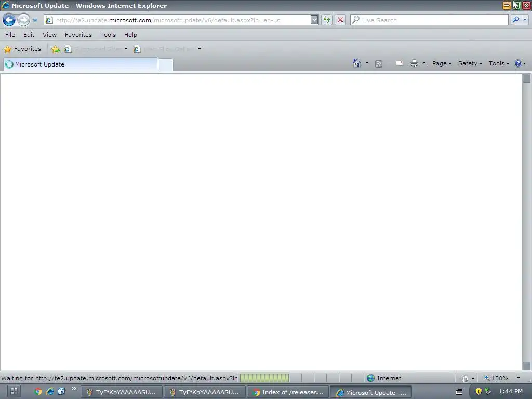Screen dimensions: 532x399
Task: Click the Protected Mode lock icon in status bar
Action: tap(465, 378)
